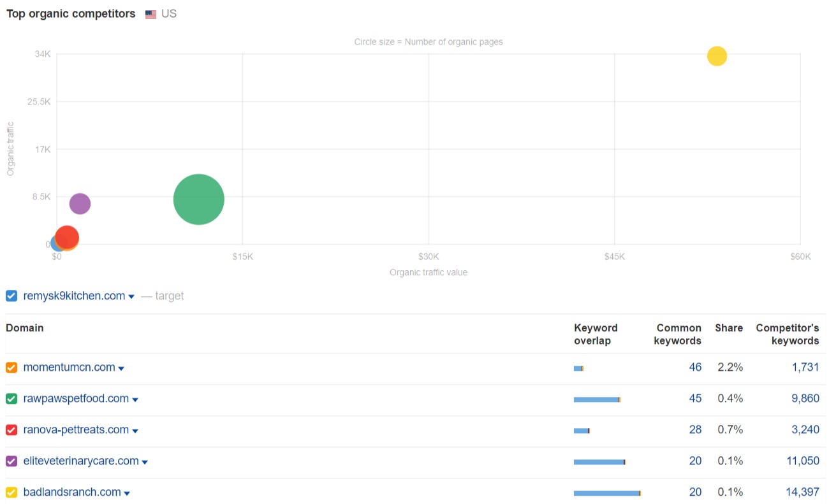Click the red bubble on the chart
Screen dimensions: 836x504
pos(67,237)
